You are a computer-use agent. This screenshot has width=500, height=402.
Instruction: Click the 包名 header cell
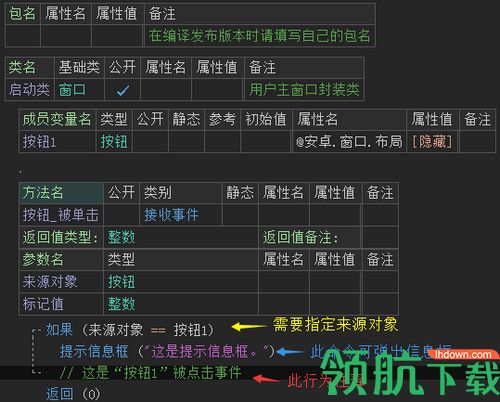click(22, 14)
